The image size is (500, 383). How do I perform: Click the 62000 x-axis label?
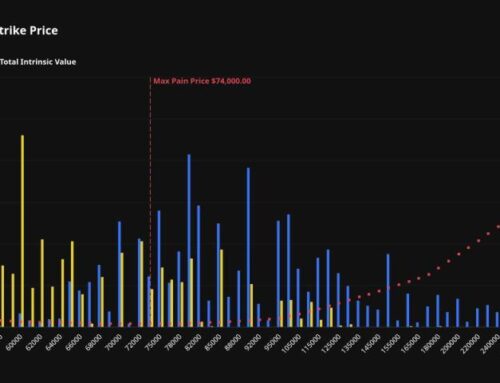click(34, 342)
